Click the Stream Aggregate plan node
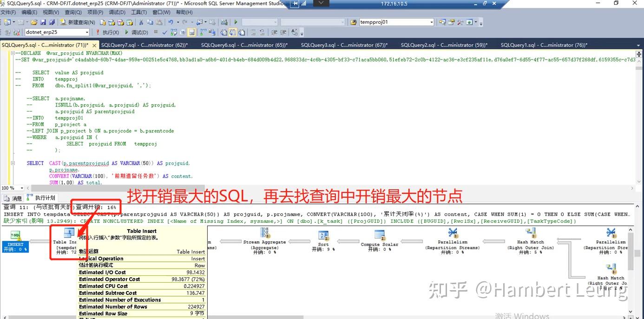Image resolution: width=644 pixels, height=319 pixels. [x=264, y=240]
